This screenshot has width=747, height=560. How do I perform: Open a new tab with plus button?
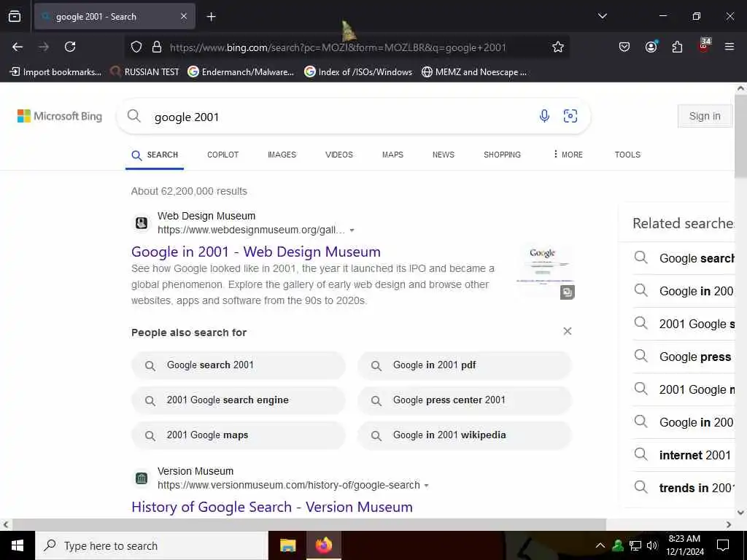[211, 17]
